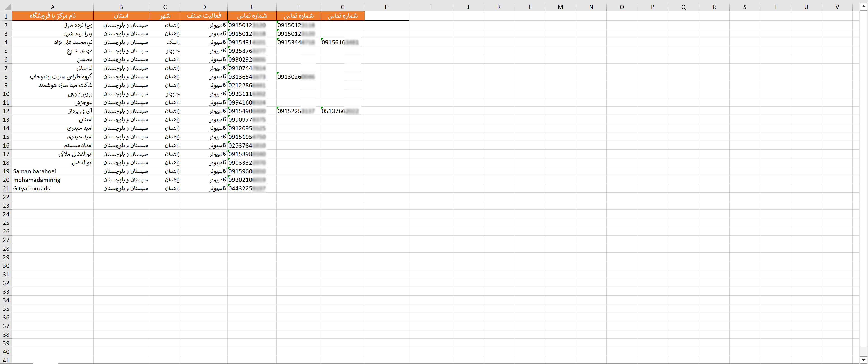Click the vertical scrollbar up arrow

click(x=863, y=7)
